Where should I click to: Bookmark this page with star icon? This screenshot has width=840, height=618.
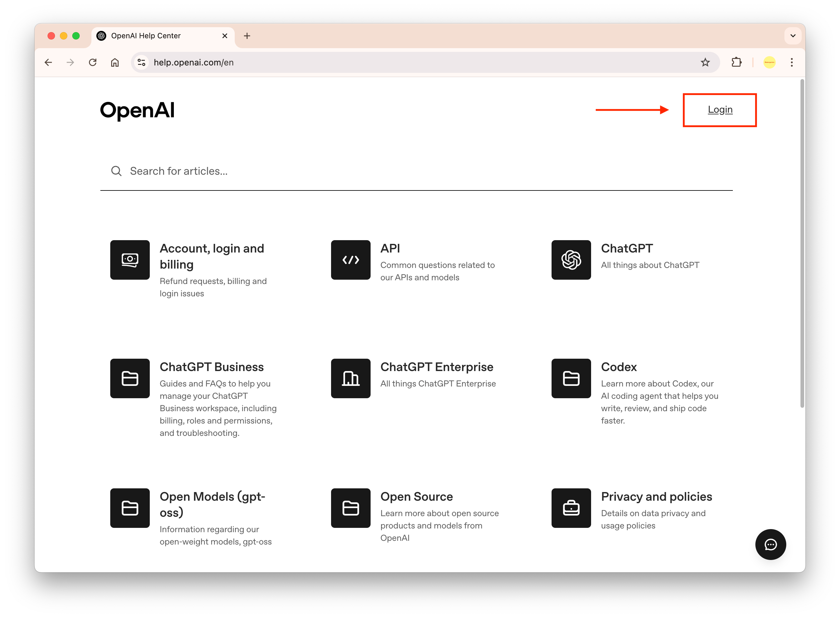click(705, 62)
